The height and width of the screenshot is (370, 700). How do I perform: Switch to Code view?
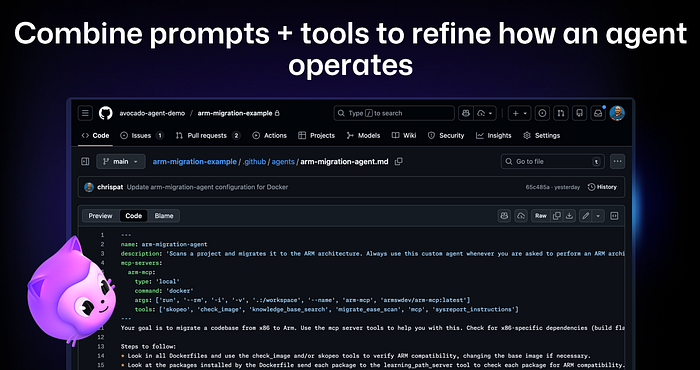pos(133,216)
